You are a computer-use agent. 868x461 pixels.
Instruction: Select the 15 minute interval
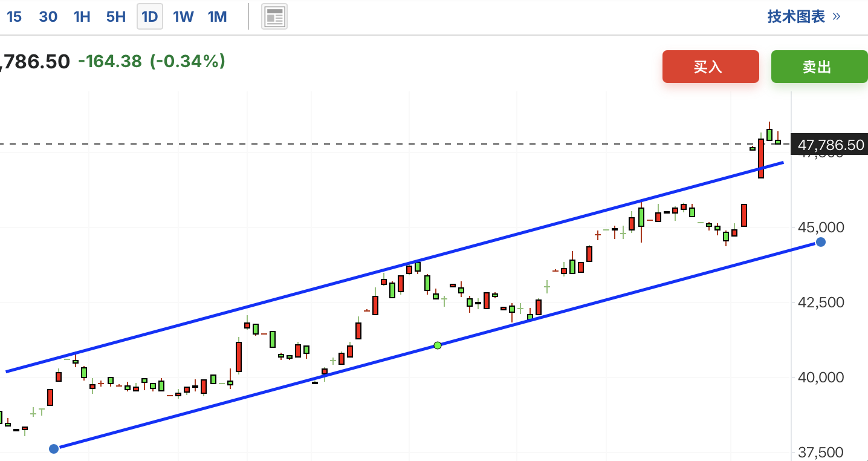(14, 16)
